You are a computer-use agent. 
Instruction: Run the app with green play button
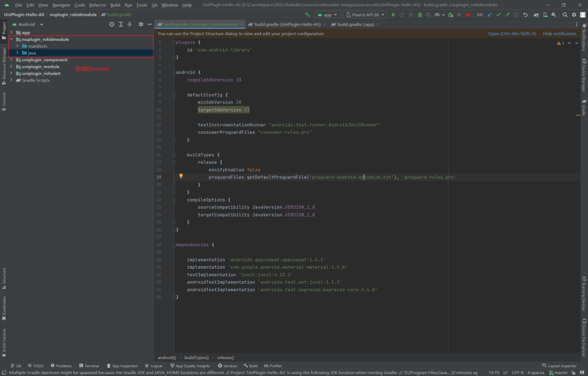(x=393, y=14)
